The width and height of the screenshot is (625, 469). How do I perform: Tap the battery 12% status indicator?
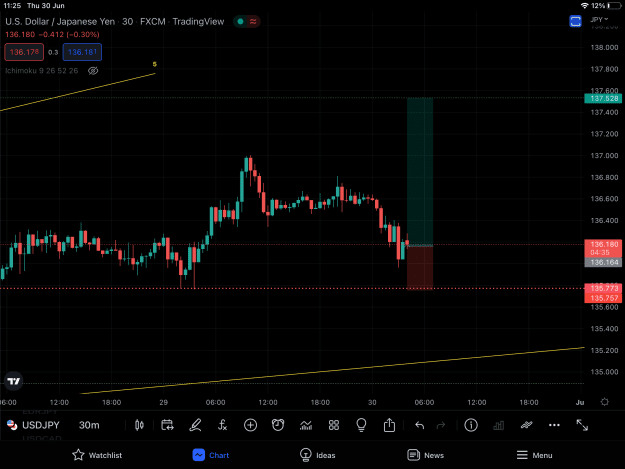point(606,6)
